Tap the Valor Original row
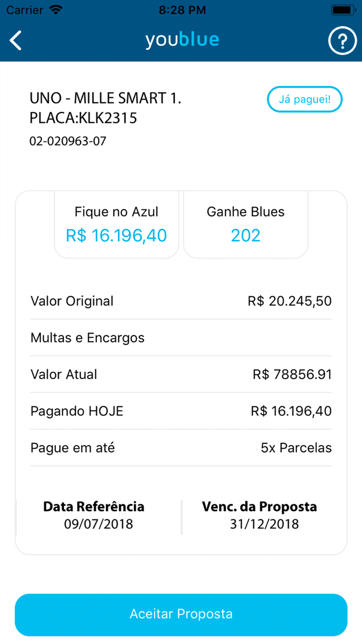This screenshot has height=644, width=362. [181, 301]
